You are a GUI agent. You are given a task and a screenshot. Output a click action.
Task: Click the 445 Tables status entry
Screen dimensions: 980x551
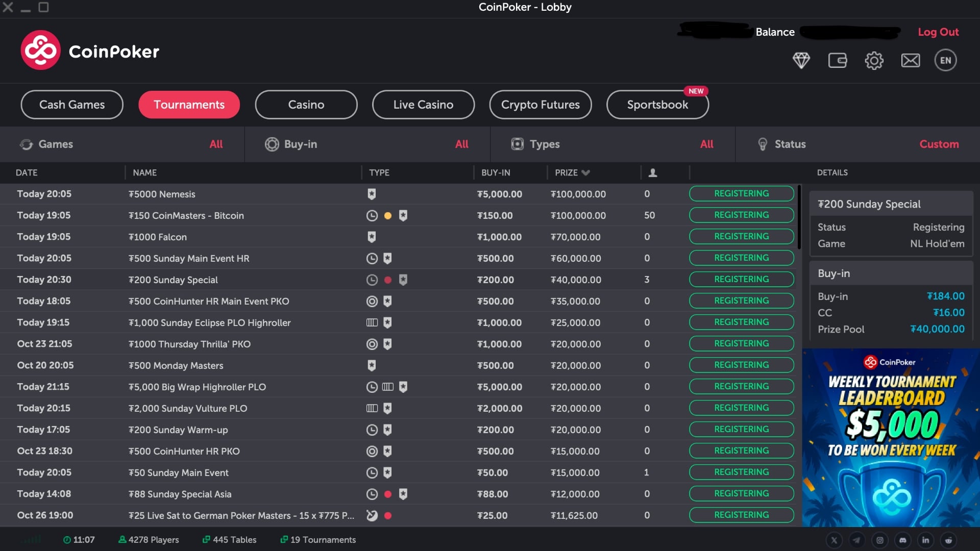click(x=230, y=540)
